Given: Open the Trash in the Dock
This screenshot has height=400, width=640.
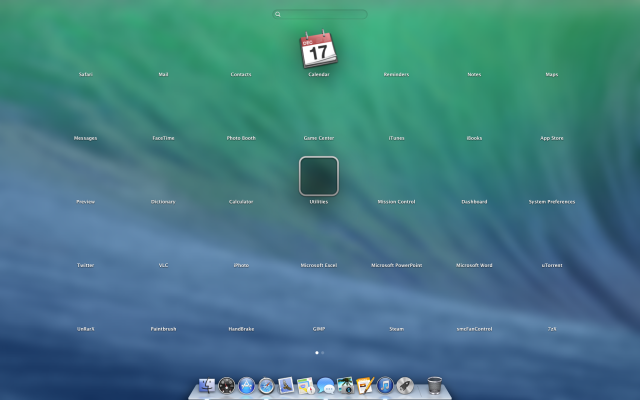Looking at the screenshot, I should tap(435, 385).
